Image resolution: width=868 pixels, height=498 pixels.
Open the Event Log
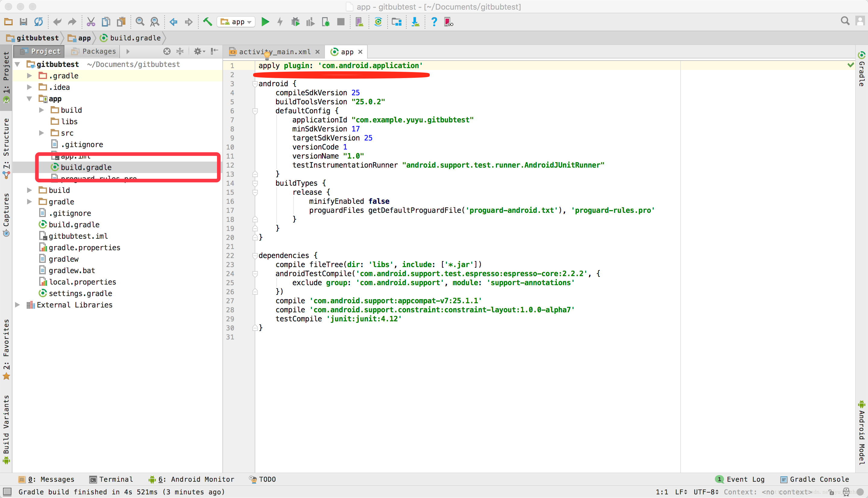tap(740, 480)
